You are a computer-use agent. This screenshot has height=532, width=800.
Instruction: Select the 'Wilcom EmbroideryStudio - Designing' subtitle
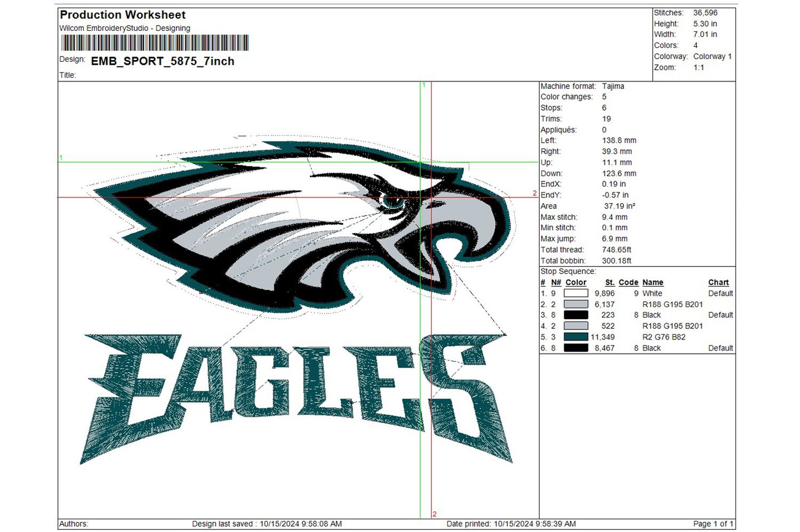click(x=125, y=28)
